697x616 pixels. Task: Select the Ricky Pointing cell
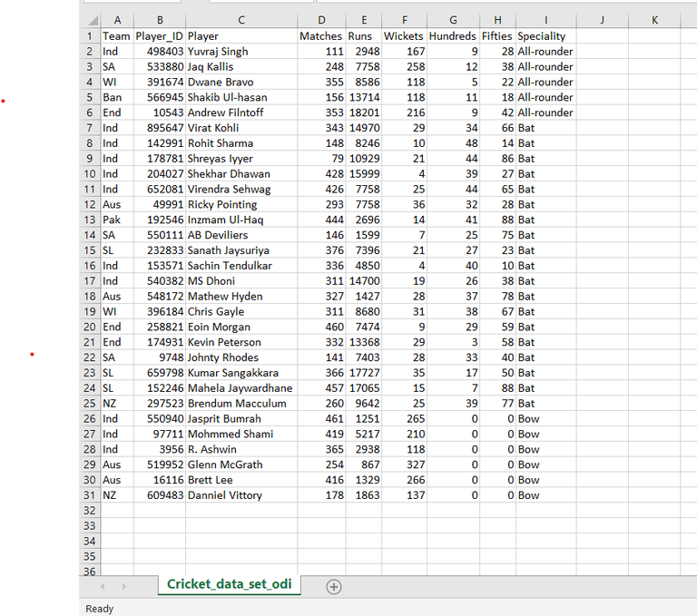241,204
